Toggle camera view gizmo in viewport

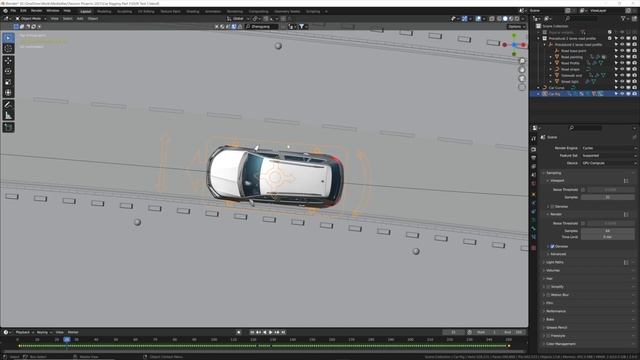coord(522,78)
